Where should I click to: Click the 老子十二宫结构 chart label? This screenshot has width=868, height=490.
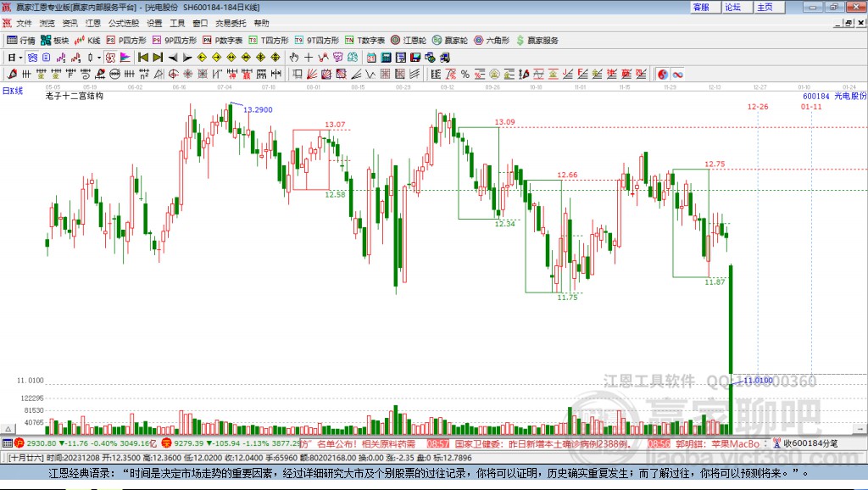coord(75,97)
